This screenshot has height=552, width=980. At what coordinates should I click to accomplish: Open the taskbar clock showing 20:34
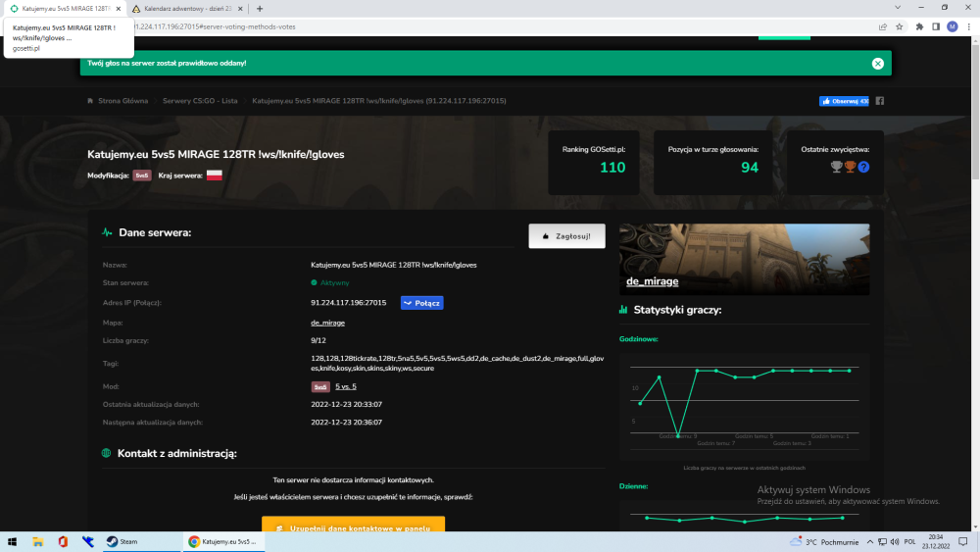pyautogui.click(x=936, y=541)
